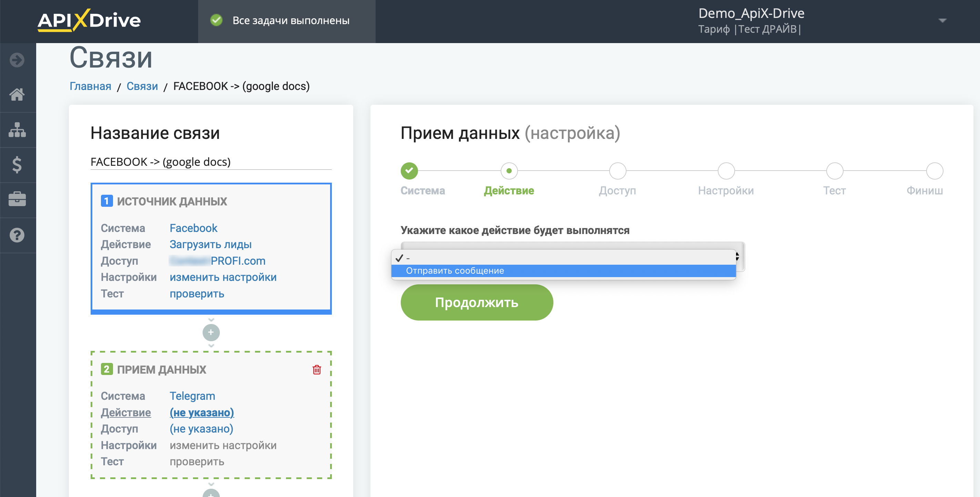
Task: Expand the account menu arrow at top right
Action: 942,21
